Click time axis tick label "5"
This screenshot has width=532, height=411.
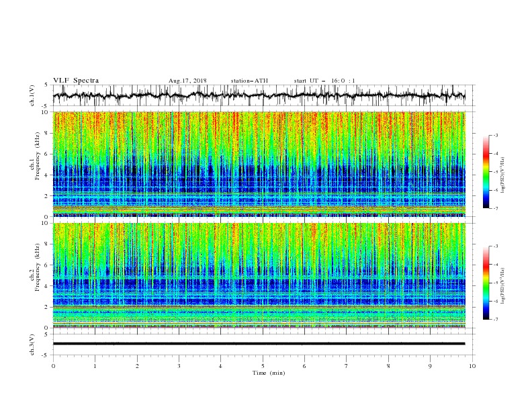(263, 366)
